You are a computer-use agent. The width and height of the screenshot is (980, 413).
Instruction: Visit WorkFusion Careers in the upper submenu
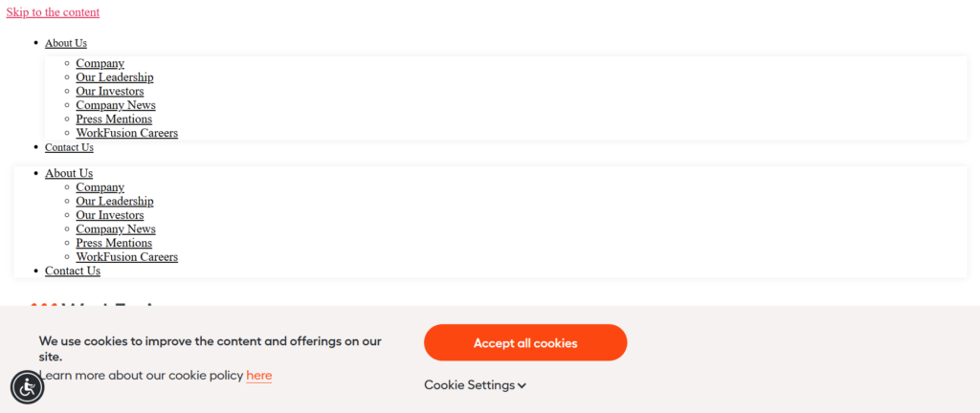pyautogui.click(x=127, y=133)
